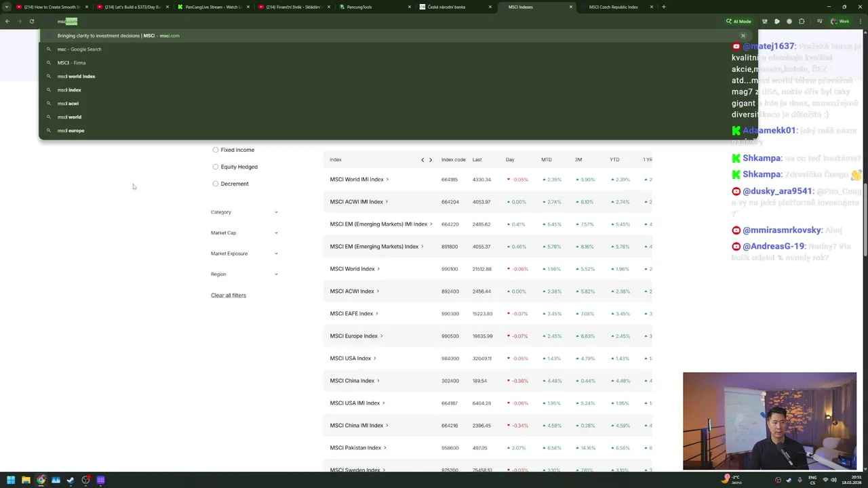
Task: Open MSCI USA IMI Index link
Action: 355,403
